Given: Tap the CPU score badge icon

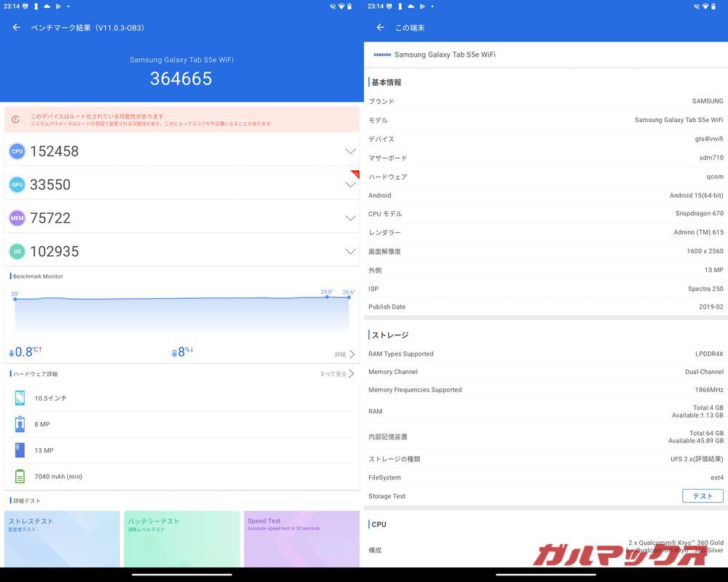Looking at the screenshot, I should point(17,151).
